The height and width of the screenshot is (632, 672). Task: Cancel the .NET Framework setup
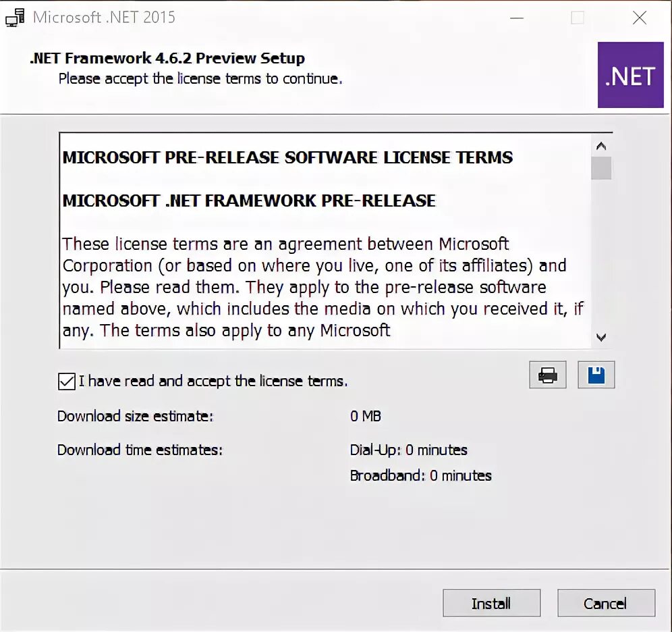(x=606, y=603)
